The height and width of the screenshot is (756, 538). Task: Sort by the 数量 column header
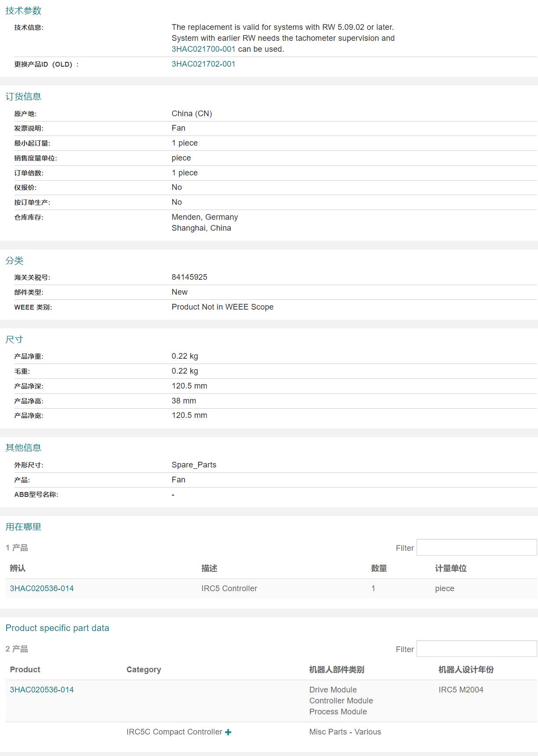click(379, 568)
